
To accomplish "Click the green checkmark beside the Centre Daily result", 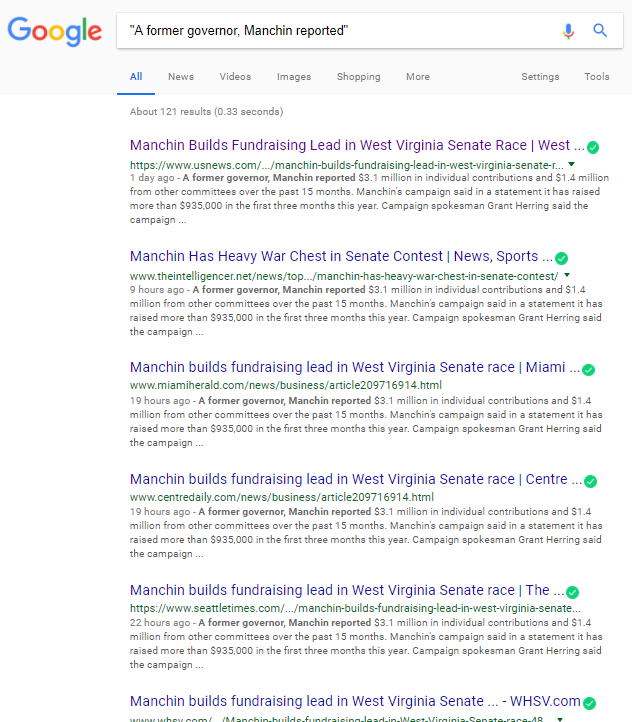I will click(x=590, y=481).
